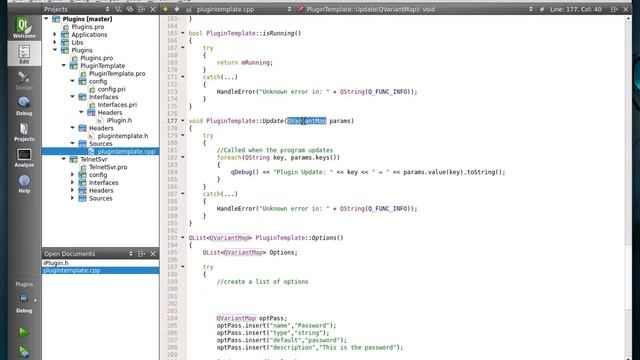
Task: Close the Open Documents pane
Action: [x=153, y=253]
